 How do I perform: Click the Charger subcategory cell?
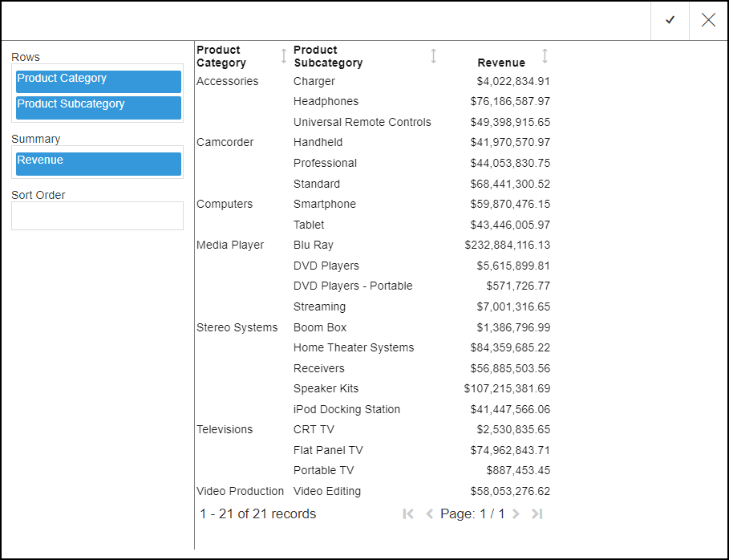[314, 81]
